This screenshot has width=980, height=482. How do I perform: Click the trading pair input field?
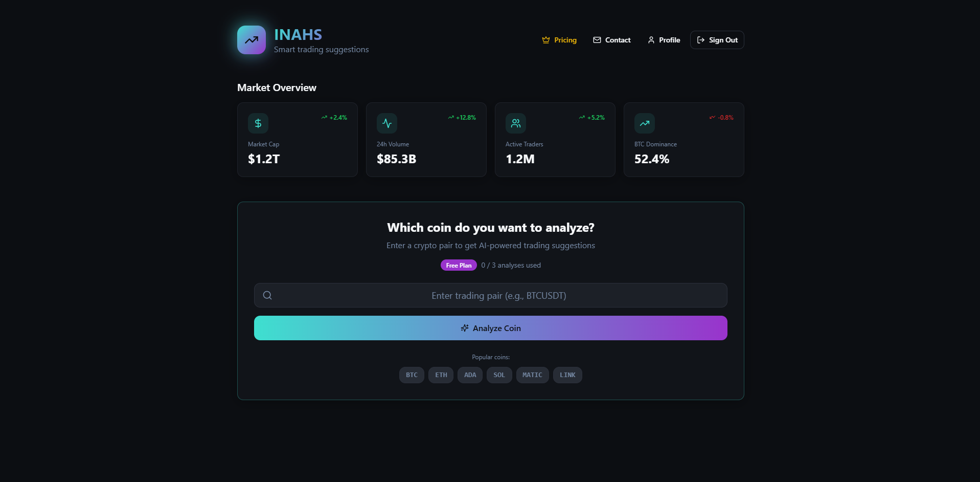[x=490, y=295]
